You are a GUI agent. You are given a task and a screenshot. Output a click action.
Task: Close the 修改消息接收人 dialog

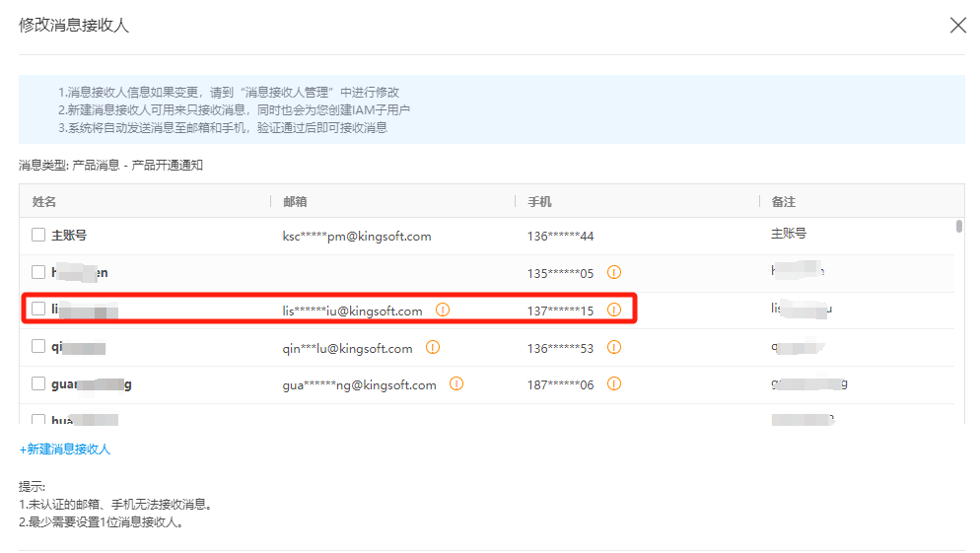tap(957, 26)
